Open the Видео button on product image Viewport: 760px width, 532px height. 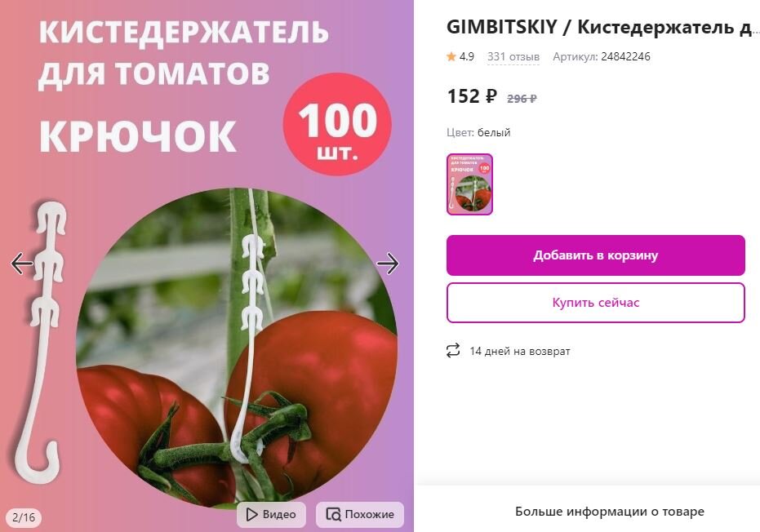coord(271,514)
